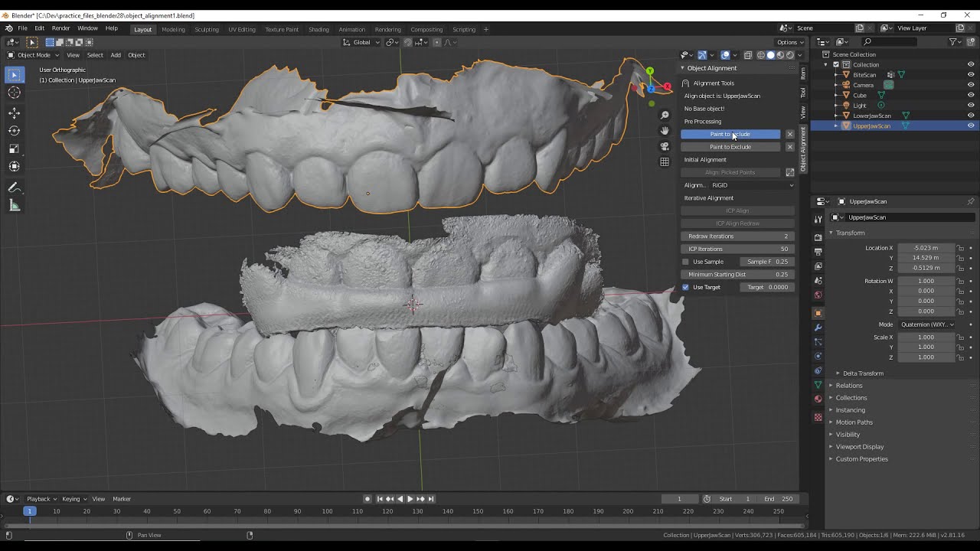The height and width of the screenshot is (551, 980).
Task: Switch to the Sculpting workspace tab
Action: click(207, 30)
